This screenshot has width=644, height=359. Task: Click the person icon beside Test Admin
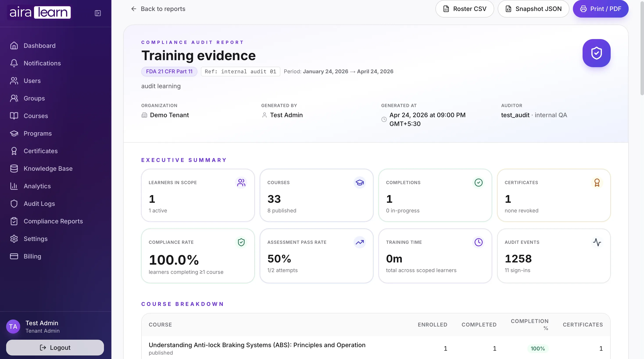pos(264,115)
